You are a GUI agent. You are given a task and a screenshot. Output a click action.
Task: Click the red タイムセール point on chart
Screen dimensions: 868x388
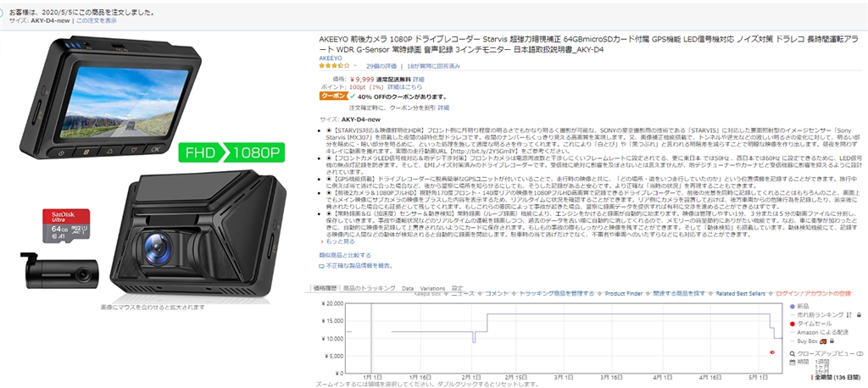pyautogui.click(x=772, y=352)
